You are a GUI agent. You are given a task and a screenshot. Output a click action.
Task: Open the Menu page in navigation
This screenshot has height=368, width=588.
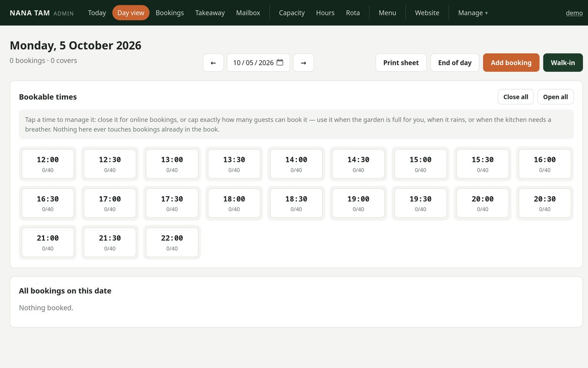pyautogui.click(x=387, y=13)
